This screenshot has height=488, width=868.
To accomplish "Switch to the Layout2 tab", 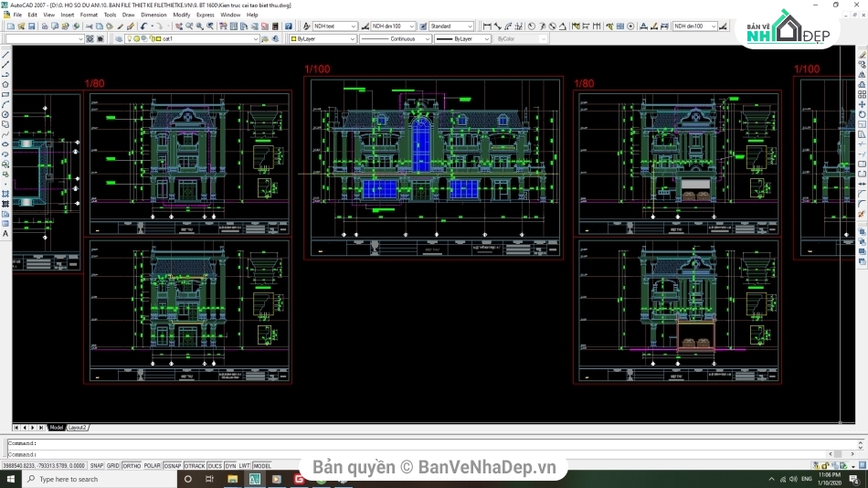I will [x=78, y=428].
